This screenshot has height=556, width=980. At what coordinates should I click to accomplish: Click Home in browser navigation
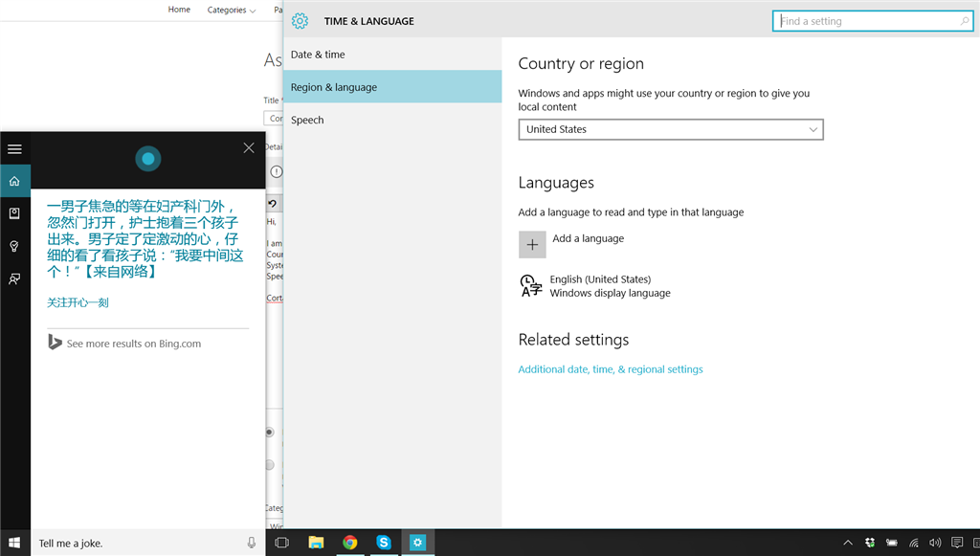(x=179, y=10)
